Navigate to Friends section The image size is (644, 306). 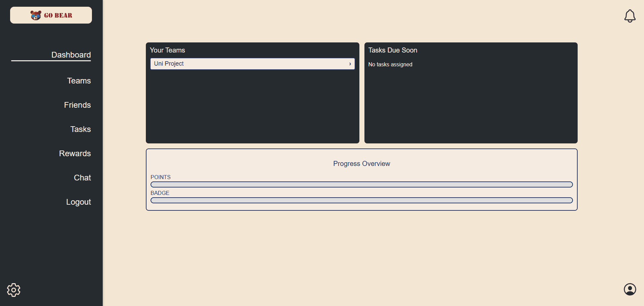pyautogui.click(x=77, y=105)
